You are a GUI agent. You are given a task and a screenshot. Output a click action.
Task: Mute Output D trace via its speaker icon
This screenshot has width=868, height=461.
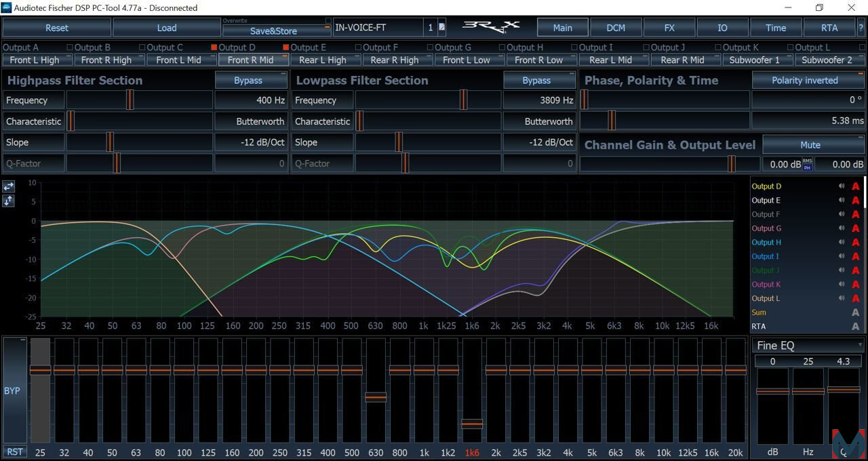(841, 186)
